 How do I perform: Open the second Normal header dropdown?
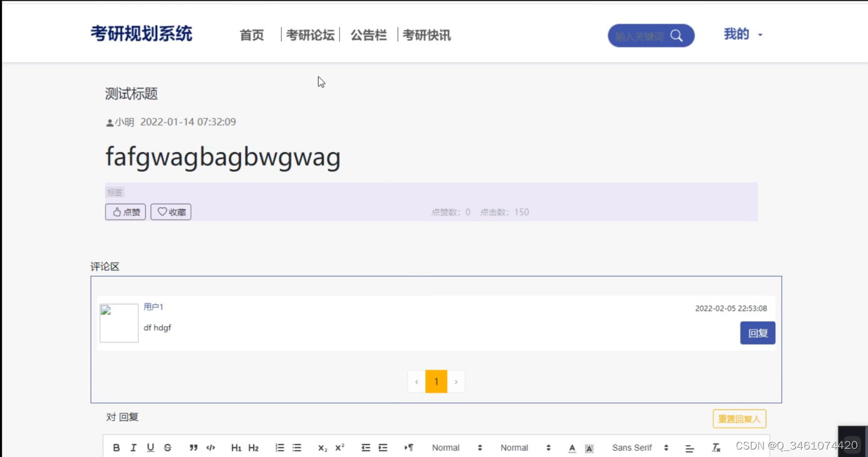[525, 448]
